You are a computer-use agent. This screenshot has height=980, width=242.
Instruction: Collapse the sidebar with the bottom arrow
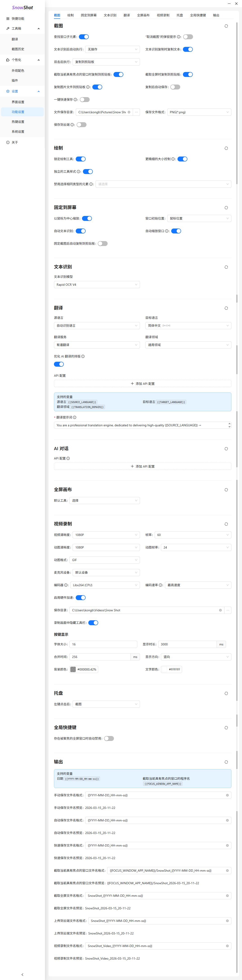tap(22, 974)
